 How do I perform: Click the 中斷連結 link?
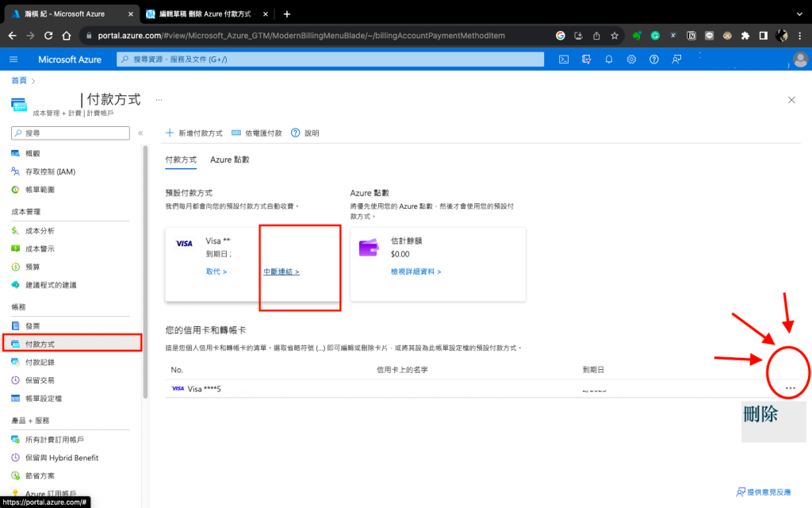click(282, 271)
